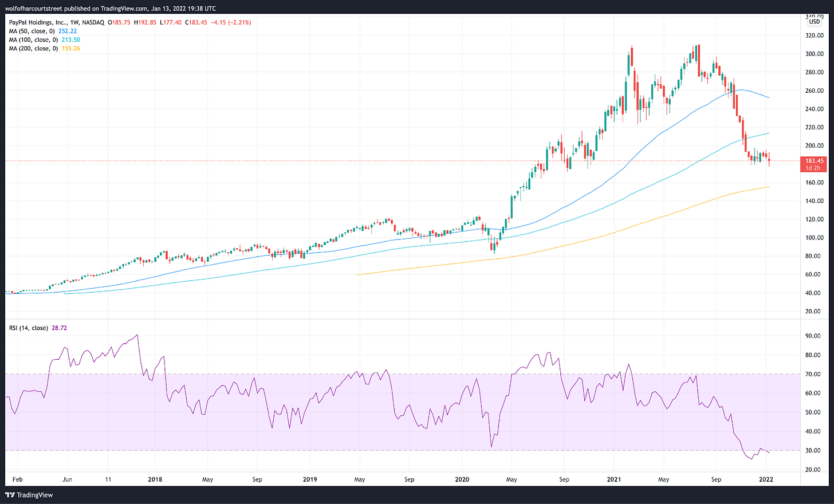Click the 140.00 price axis label
The height and width of the screenshot is (504, 834).
[x=814, y=201]
